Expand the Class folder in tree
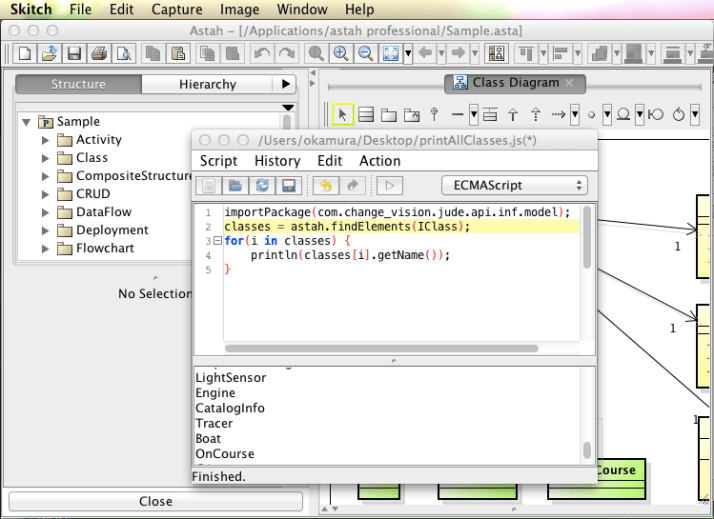The image size is (714, 519). (x=45, y=158)
